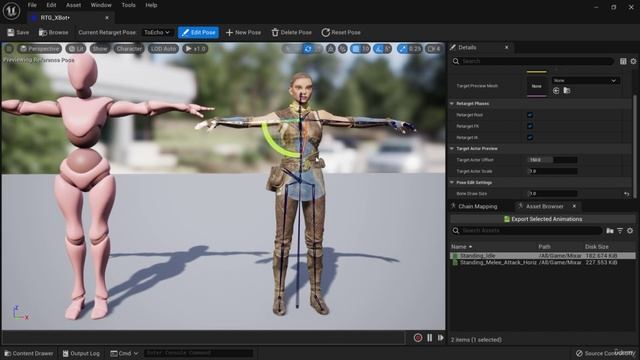640x360 pixels.
Task: Open the Tools menu
Action: pos(128,5)
